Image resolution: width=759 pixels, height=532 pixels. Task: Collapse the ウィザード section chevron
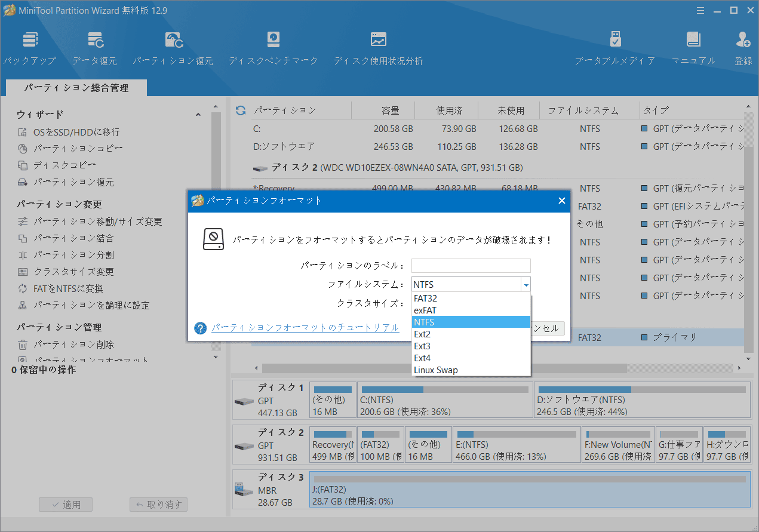(198, 115)
